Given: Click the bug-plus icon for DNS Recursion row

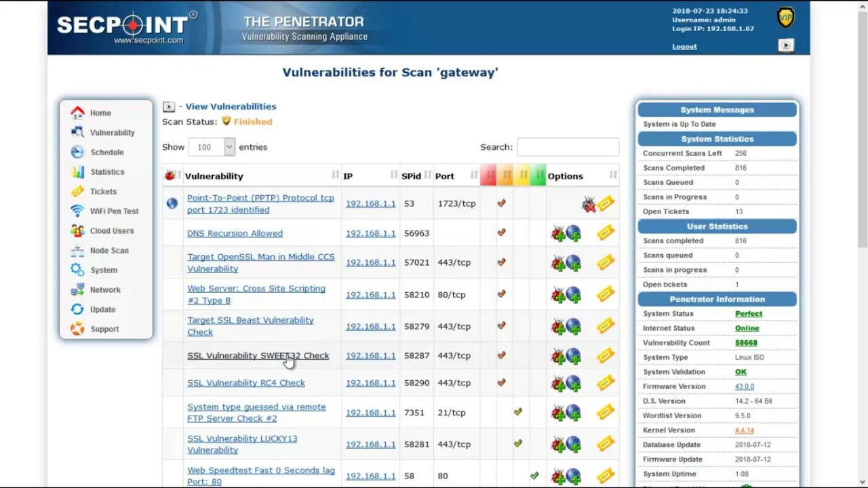Looking at the screenshot, I should point(558,233).
